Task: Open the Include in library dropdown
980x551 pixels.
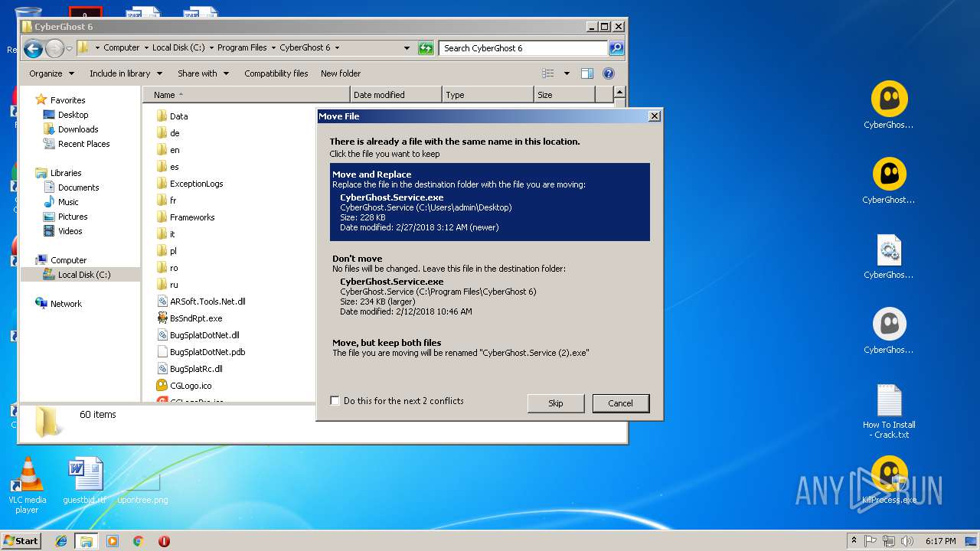Action: point(126,73)
